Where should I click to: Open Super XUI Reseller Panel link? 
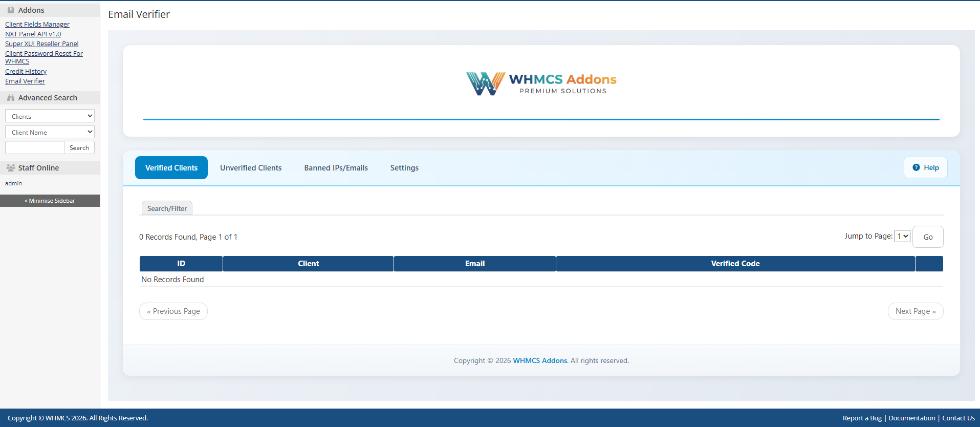(x=42, y=44)
